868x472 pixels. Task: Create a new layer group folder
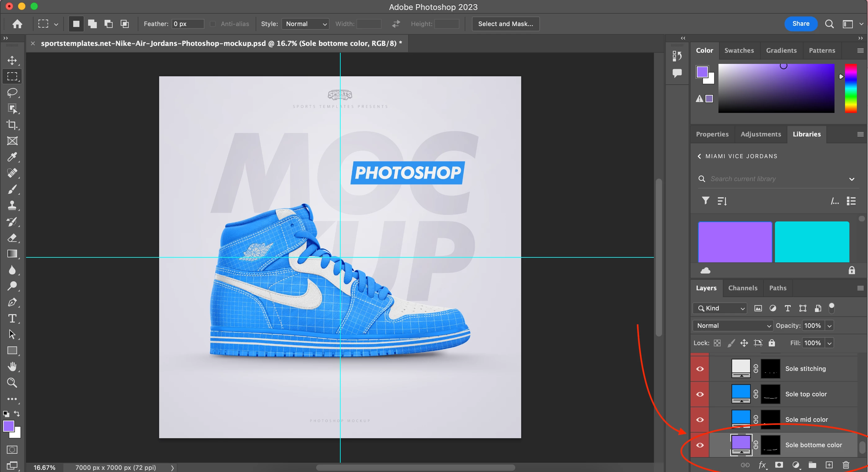[812, 465]
